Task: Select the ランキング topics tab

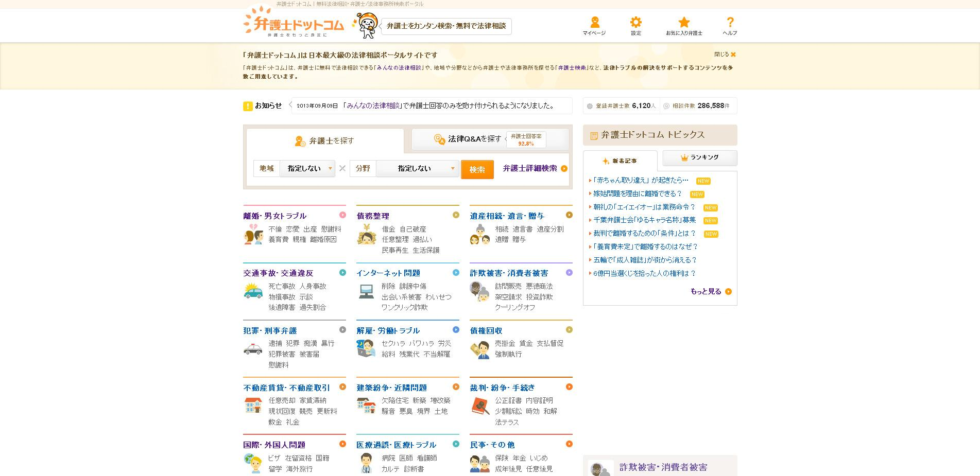Action: tap(700, 157)
